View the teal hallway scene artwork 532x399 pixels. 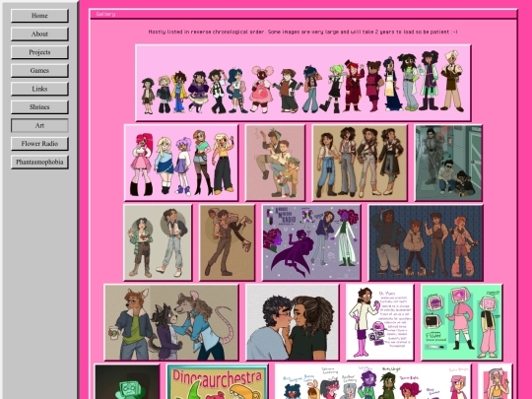pyautogui.click(x=448, y=163)
